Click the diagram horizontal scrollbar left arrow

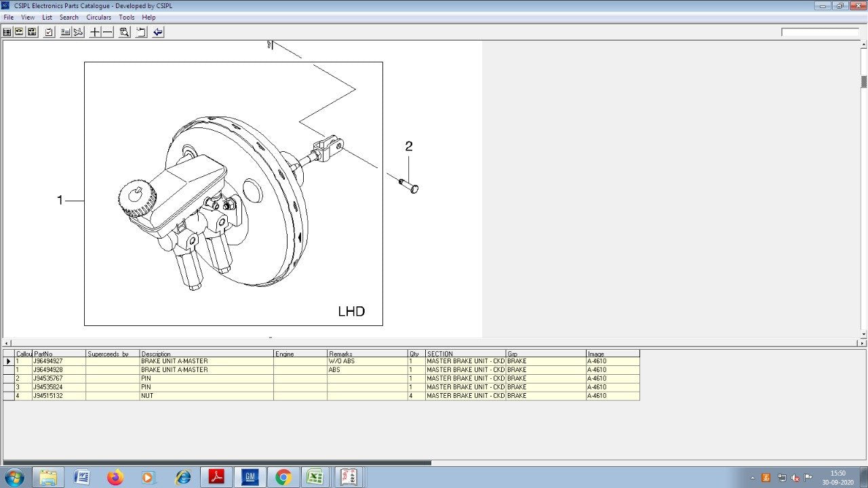(6, 343)
